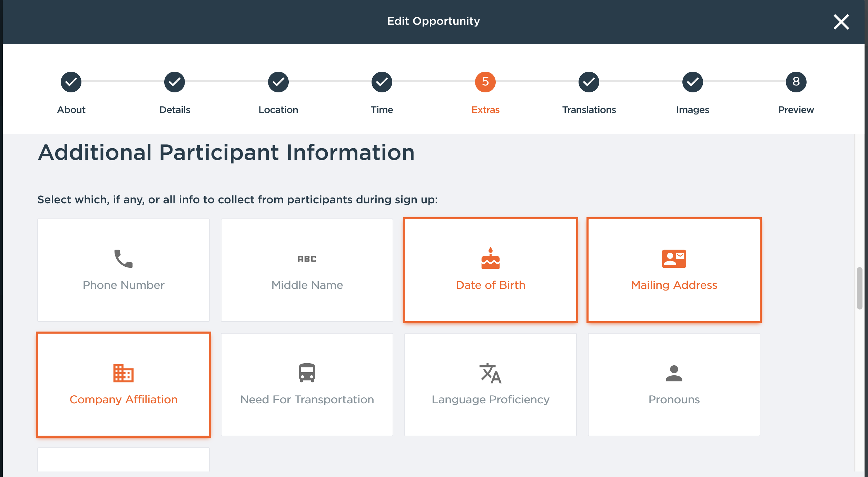Viewport: 868px width, 477px height.
Task: Click the bus transportation icon
Action: tap(307, 373)
